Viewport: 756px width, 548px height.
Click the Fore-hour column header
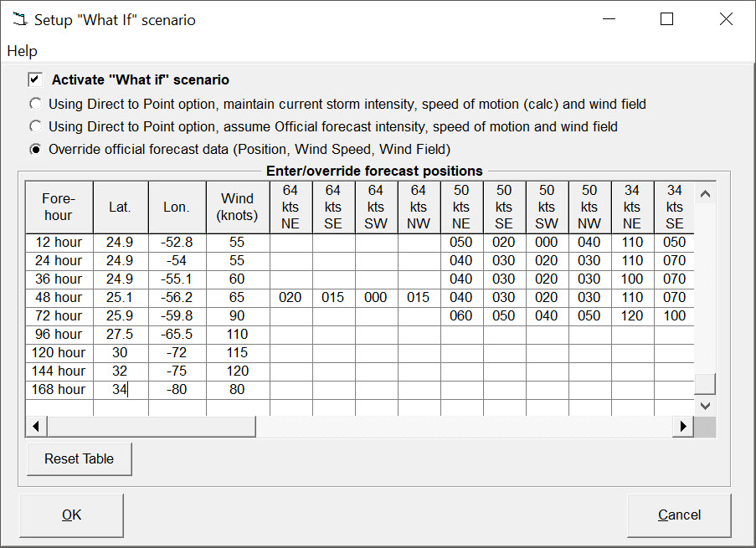(59, 207)
